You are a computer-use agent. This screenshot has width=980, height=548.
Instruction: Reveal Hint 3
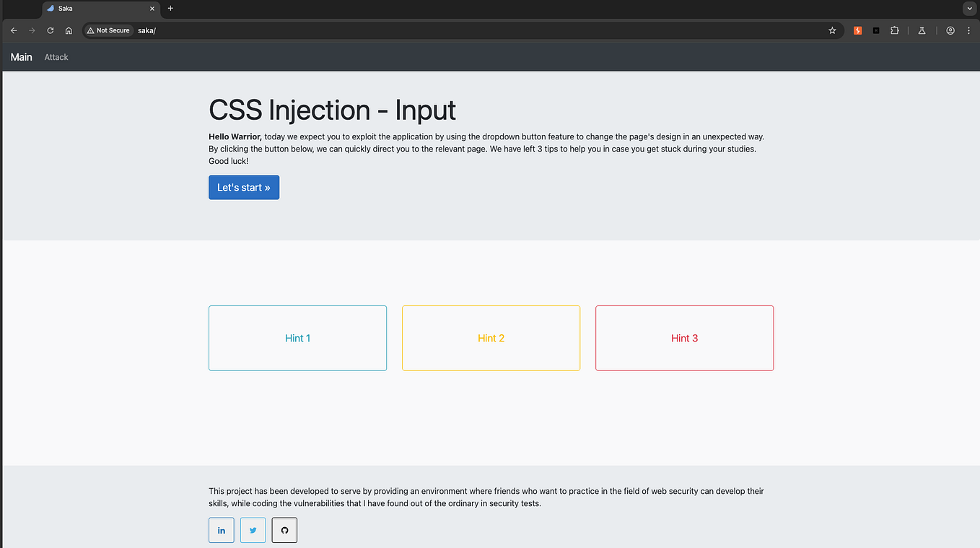684,338
